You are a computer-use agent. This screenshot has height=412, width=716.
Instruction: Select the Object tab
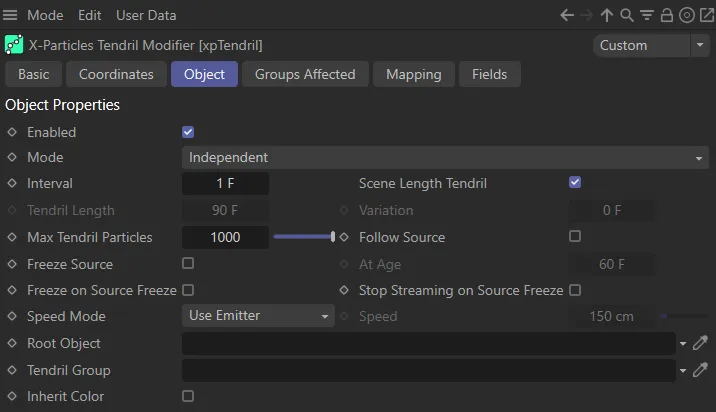(x=204, y=74)
